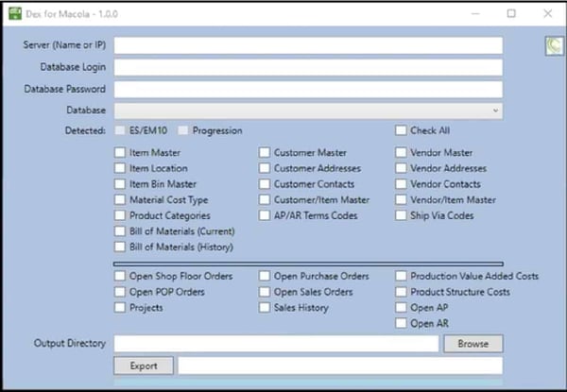
Task: Enable the Check All checkbox
Action: tap(401, 130)
